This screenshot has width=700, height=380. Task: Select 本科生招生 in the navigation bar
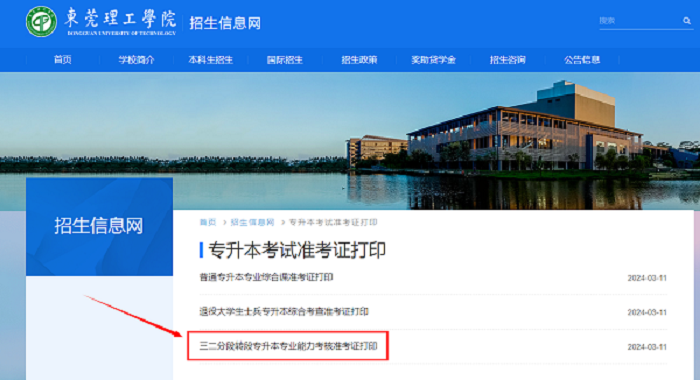tap(210, 60)
